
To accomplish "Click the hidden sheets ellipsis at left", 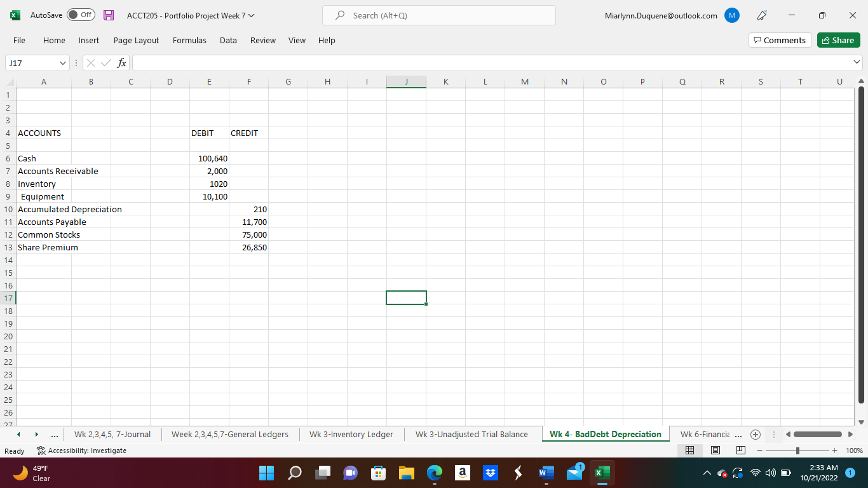I will pos(55,435).
